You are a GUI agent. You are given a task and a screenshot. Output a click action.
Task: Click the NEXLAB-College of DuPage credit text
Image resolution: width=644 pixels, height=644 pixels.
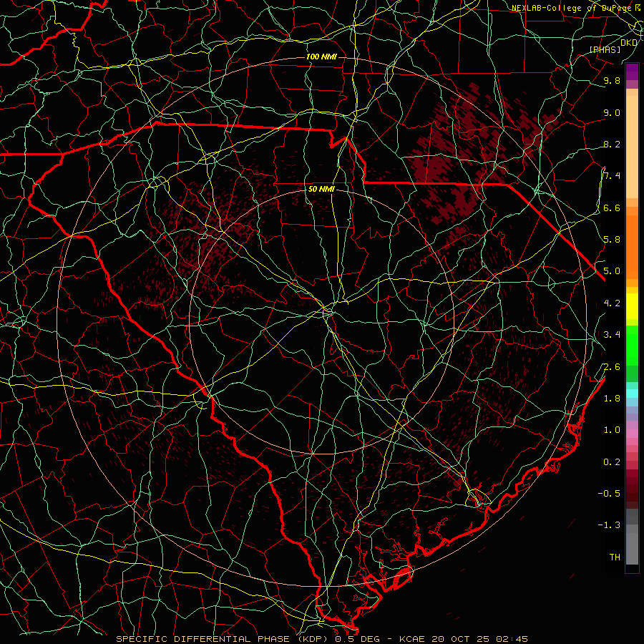pyautogui.click(x=571, y=8)
